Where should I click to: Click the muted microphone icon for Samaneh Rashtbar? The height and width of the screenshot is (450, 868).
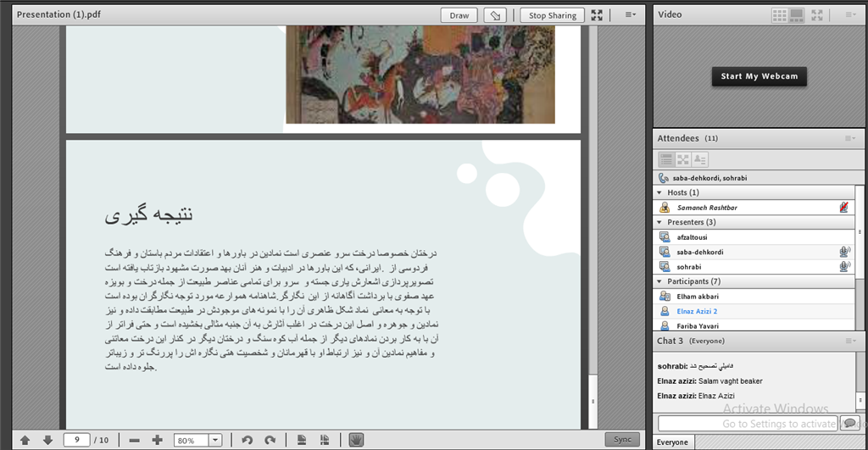pyautogui.click(x=843, y=208)
